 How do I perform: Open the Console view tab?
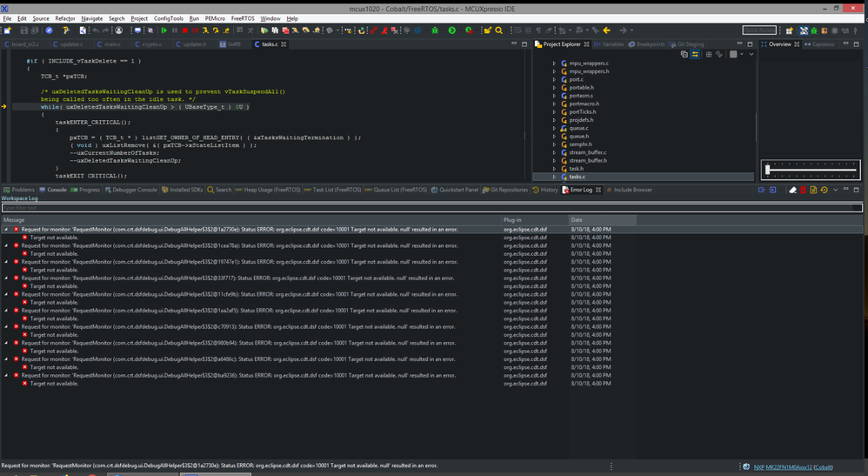pyautogui.click(x=53, y=190)
